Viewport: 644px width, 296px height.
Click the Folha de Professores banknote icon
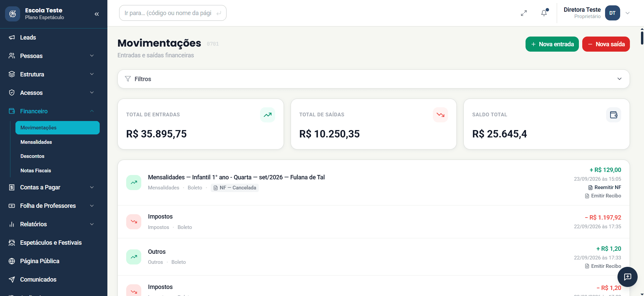pos(12,206)
